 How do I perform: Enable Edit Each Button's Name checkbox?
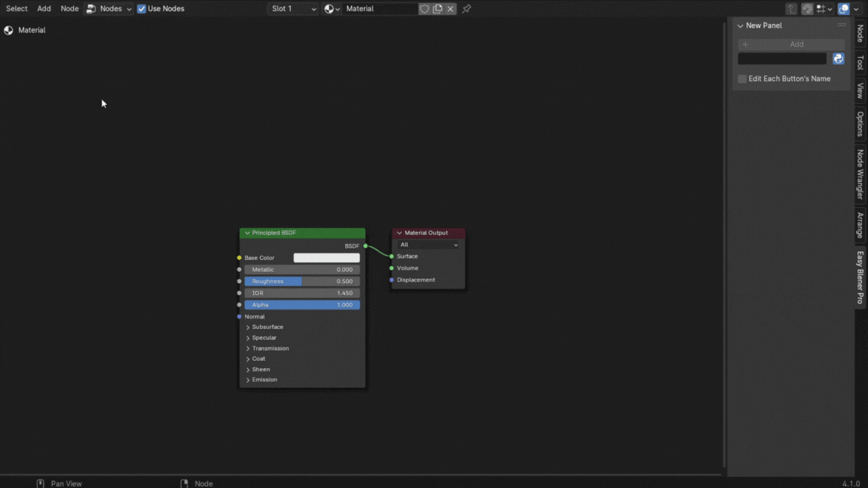pos(742,79)
